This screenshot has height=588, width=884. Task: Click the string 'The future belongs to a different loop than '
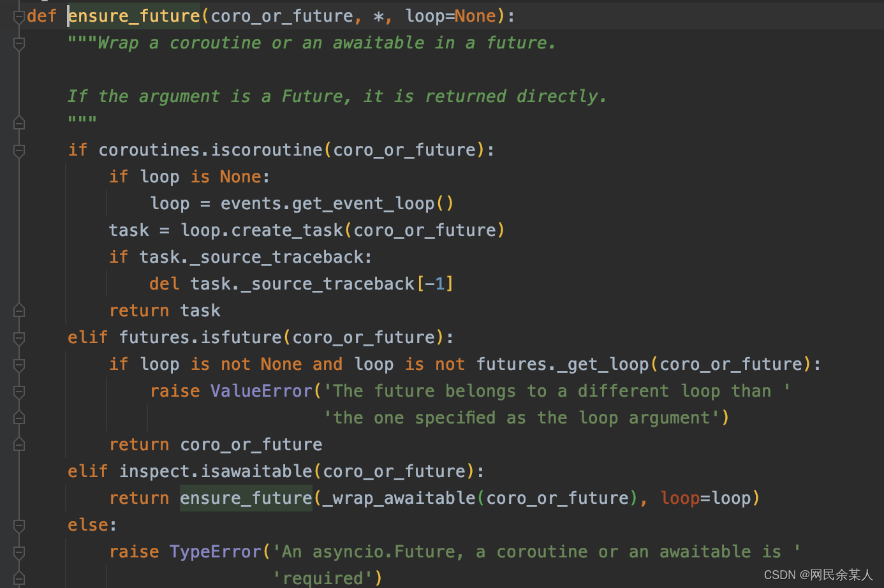click(557, 391)
